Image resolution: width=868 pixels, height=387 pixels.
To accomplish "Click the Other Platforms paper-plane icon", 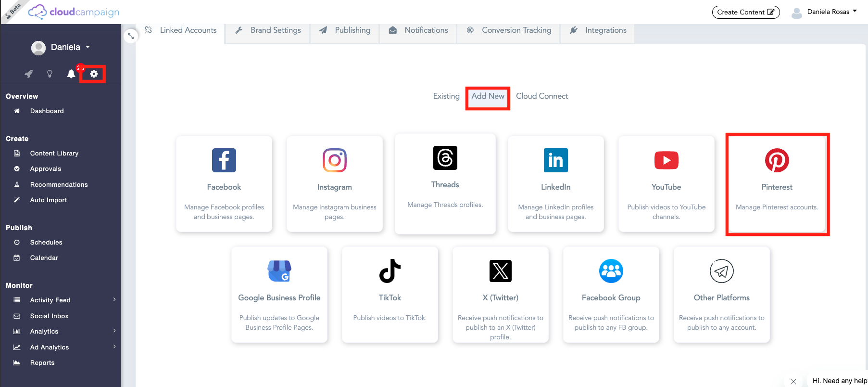I will pyautogui.click(x=722, y=271).
